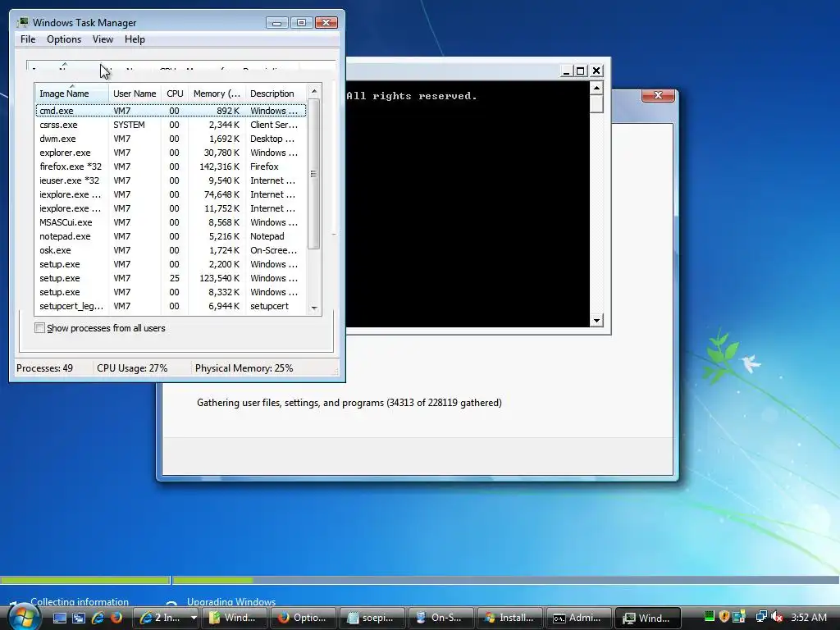Sort processes by the CPU column header

tap(175, 94)
